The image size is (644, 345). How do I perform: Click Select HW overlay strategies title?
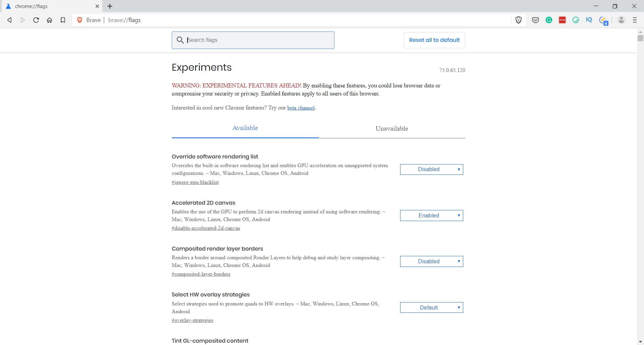click(211, 294)
